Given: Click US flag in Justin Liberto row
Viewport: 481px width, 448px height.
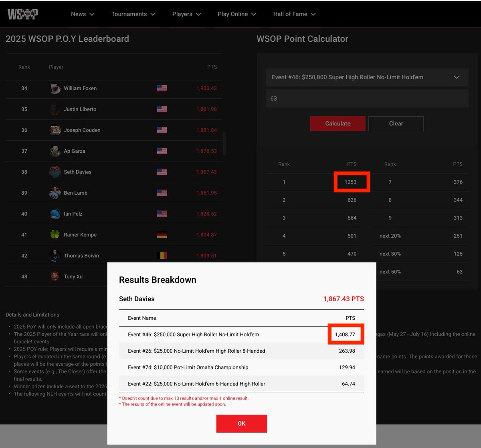Looking at the screenshot, I should 162,109.
